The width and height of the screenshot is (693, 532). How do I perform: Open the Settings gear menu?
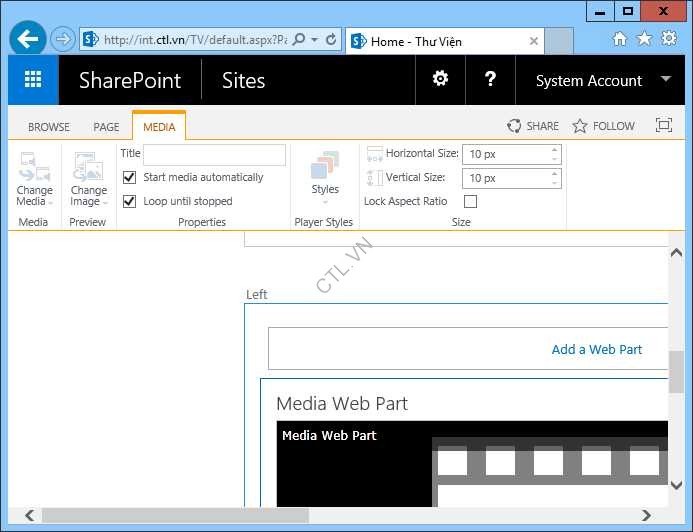point(440,79)
